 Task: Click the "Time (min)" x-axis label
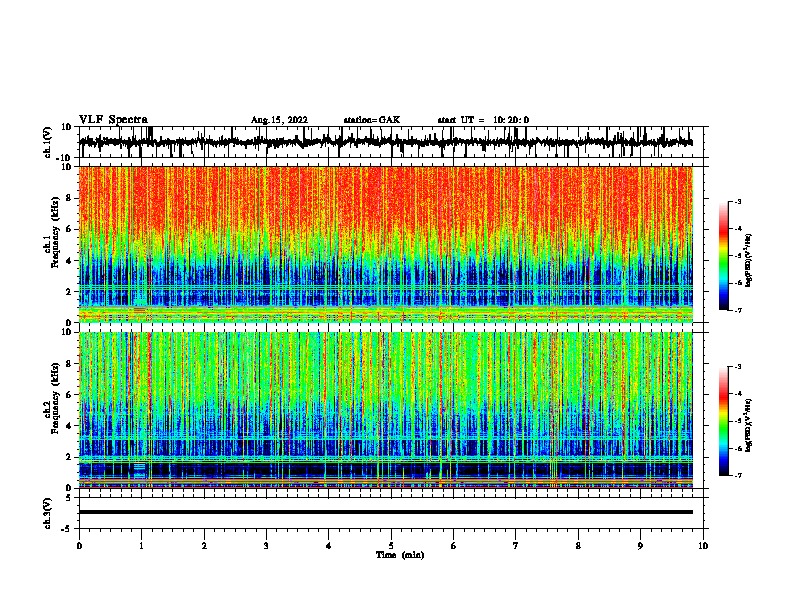click(400, 555)
